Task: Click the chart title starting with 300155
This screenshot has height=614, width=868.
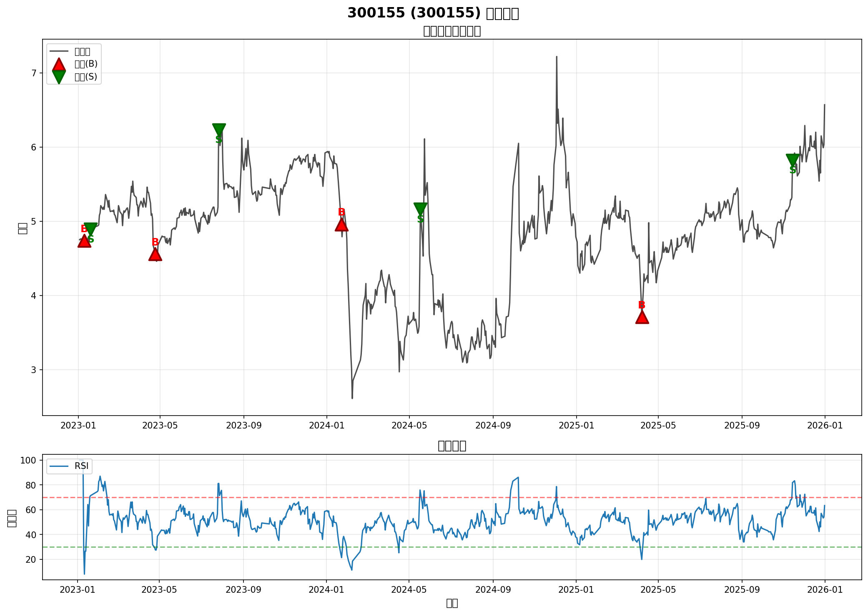Action: pyautogui.click(x=433, y=13)
